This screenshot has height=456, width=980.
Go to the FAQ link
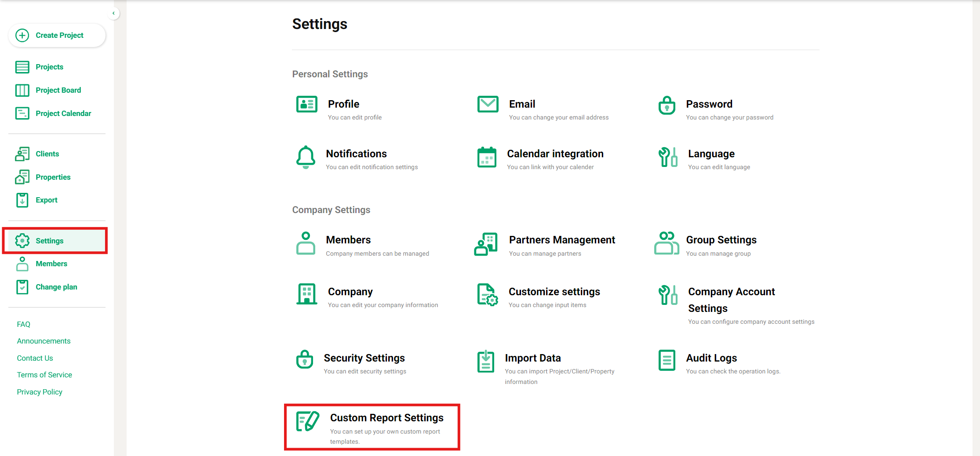pos(24,324)
